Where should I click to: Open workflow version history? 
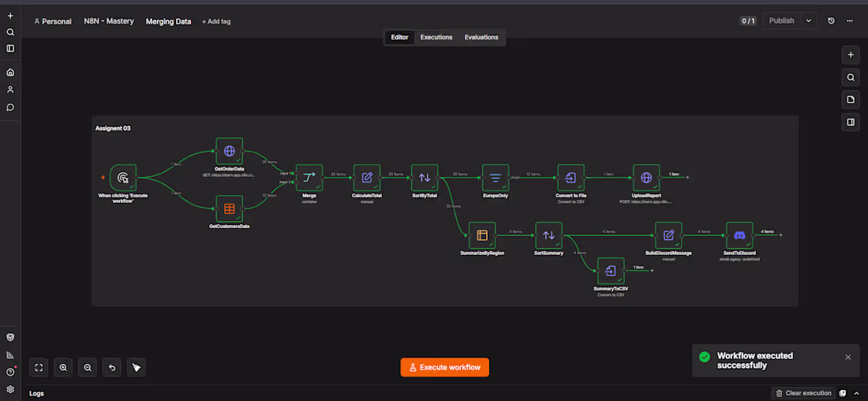[831, 21]
